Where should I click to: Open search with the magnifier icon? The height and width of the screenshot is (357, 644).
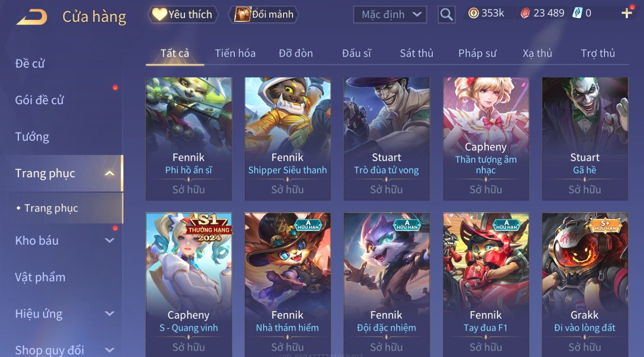click(446, 15)
